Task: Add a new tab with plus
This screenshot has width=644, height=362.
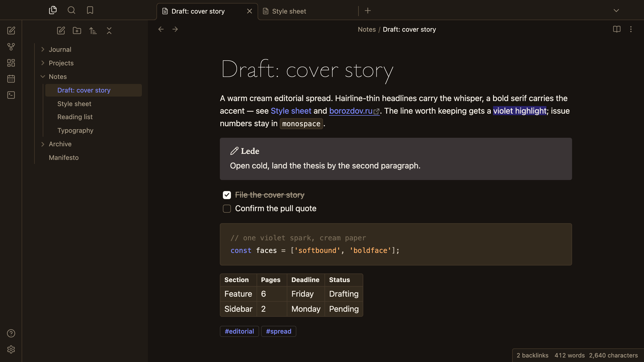Action: [368, 11]
